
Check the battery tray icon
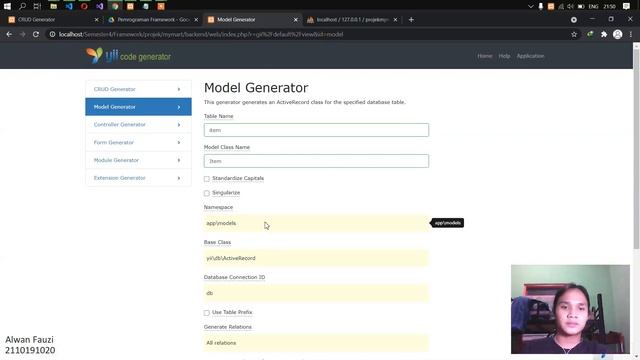(581, 6)
